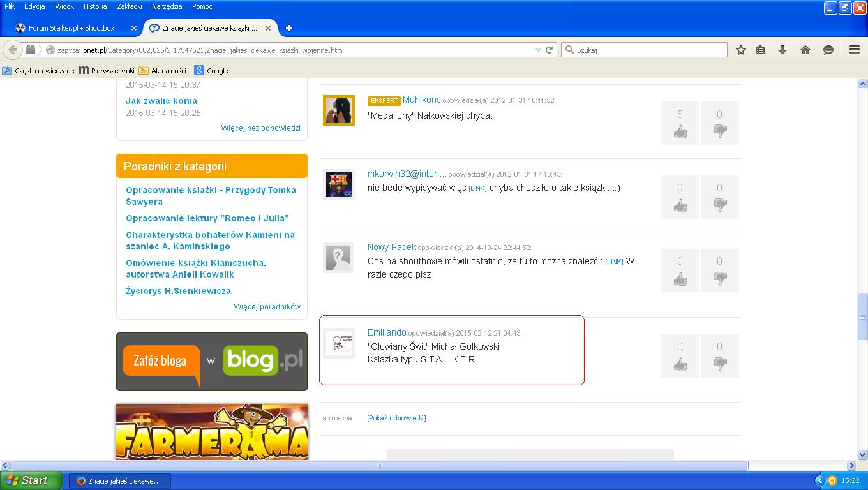Screen dimensions: 868x490
Task: Switch to Forum Stalker.pl Shoutbox tab
Action: point(71,28)
